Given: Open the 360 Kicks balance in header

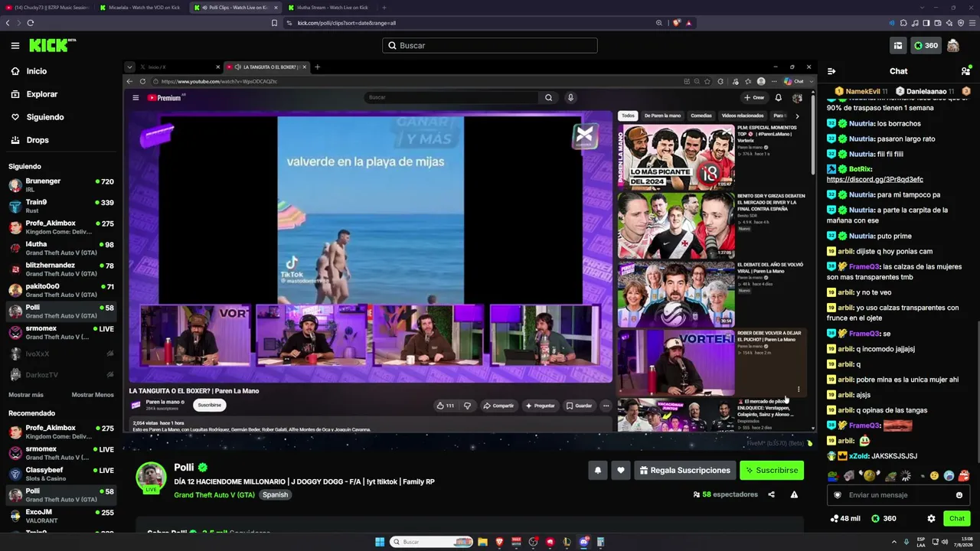Looking at the screenshot, I should point(926,46).
